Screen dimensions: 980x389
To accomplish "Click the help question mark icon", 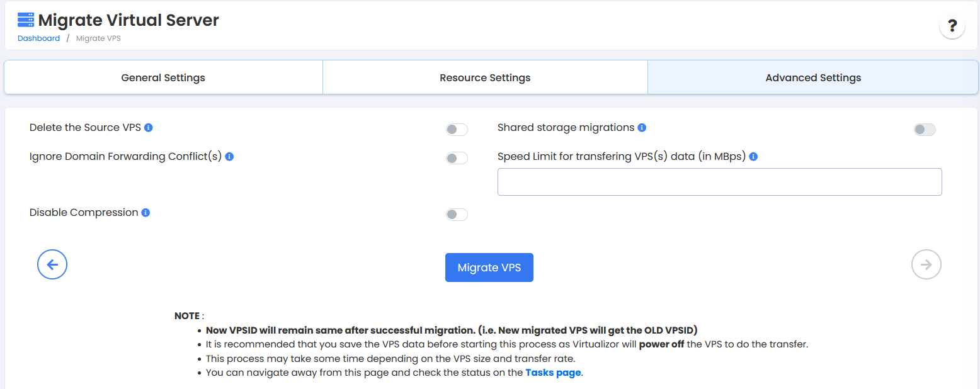I will pyautogui.click(x=952, y=26).
